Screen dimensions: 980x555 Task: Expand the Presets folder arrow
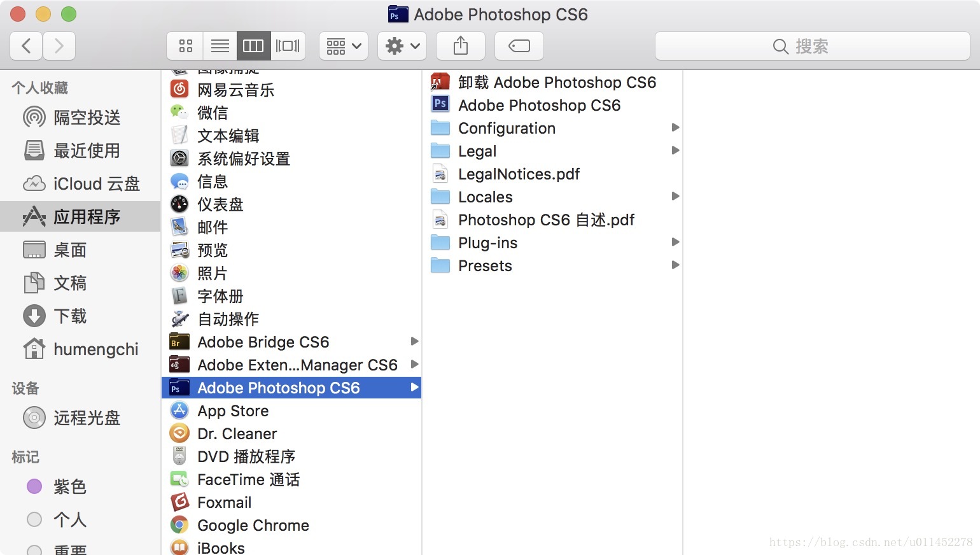click(675, 265)
